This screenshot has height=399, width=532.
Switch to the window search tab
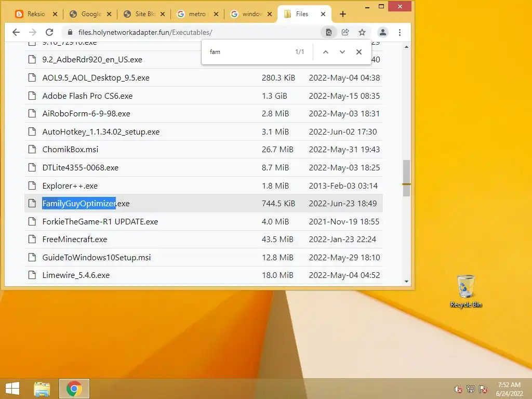pos(252,14)
